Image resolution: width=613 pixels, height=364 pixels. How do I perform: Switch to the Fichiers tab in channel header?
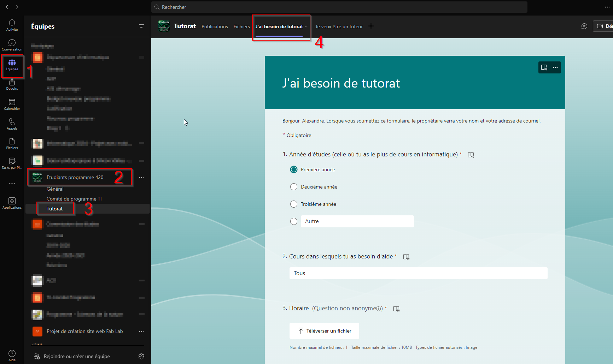point(241,26)
